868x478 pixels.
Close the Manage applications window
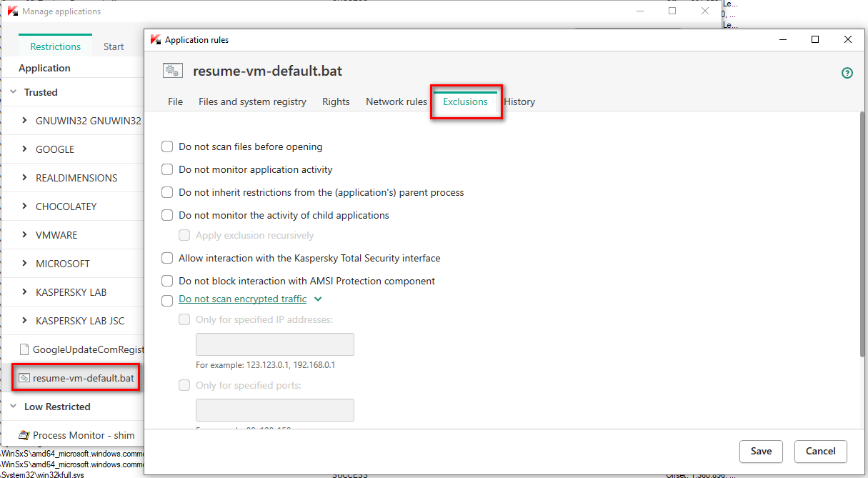[x=705, y=11]
